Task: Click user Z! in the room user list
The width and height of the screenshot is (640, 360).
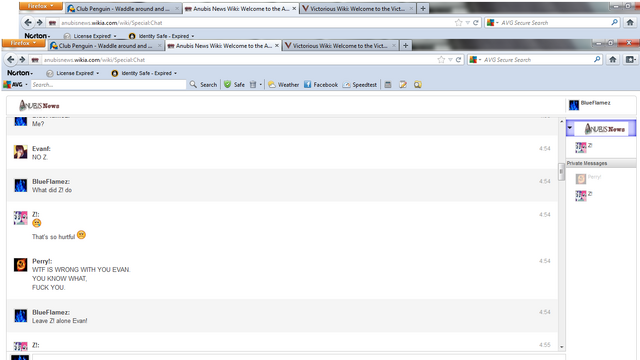Action: [584, 147]
